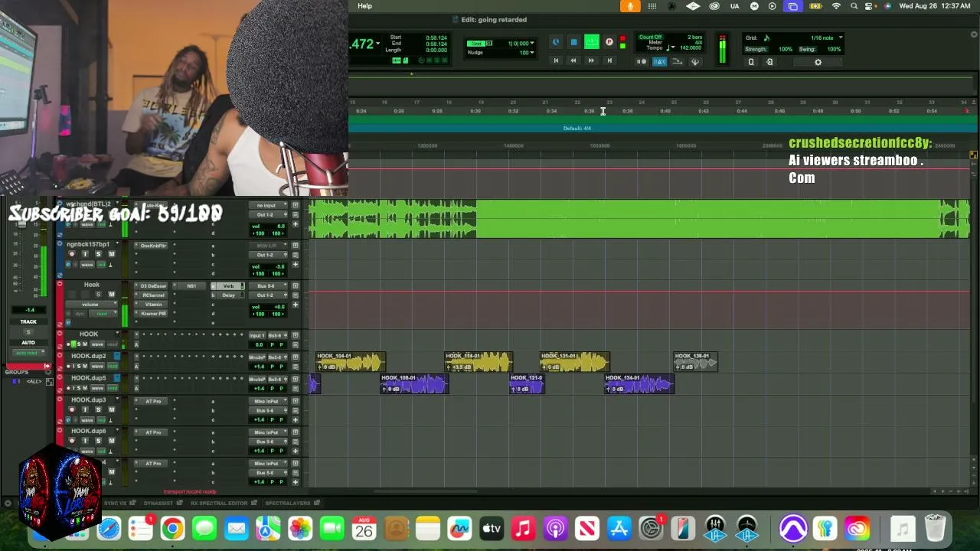Open the grid settings gear icon
The height and width of the screenshot is (551, 980).
tap(818, 62)
